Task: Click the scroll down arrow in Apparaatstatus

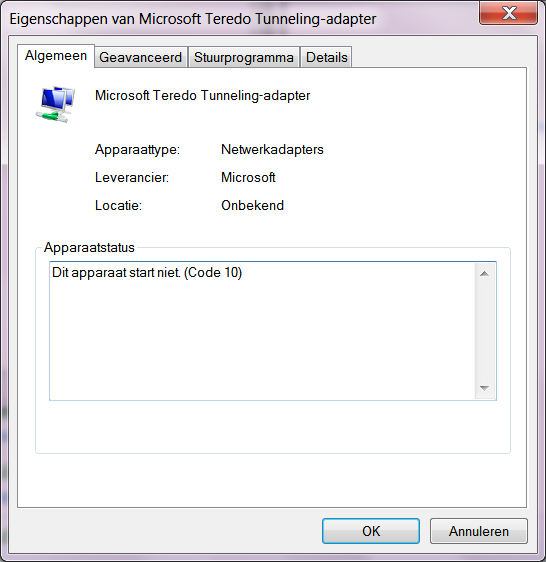Action: click(x=484, y=388)
